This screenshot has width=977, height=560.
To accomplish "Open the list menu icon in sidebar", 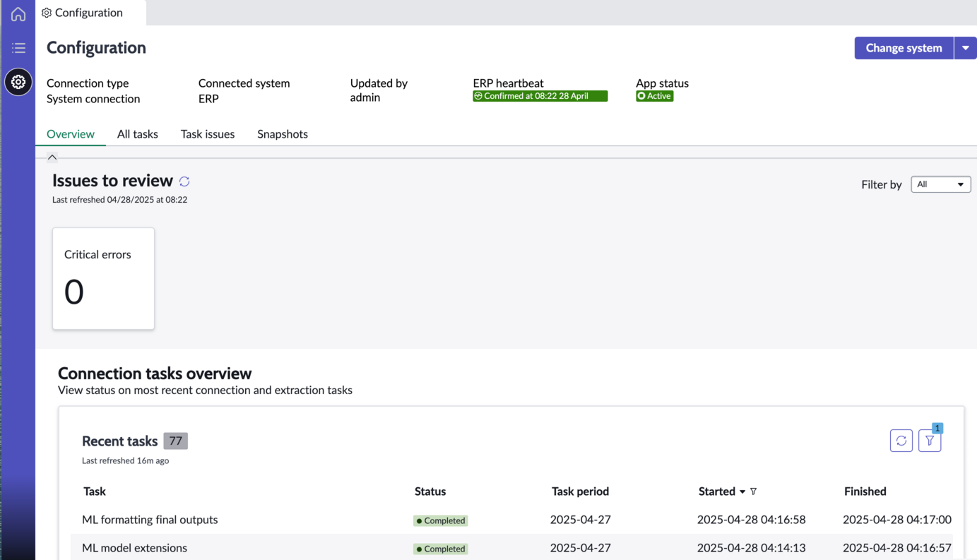I will (x=18, y=48).
